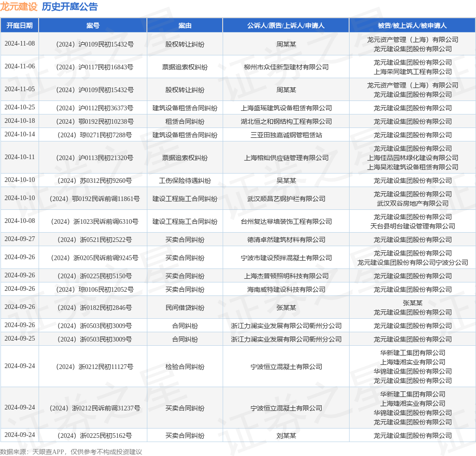Select the date 2024-11-05
476x456 pixels.
[x=20, y=89]
